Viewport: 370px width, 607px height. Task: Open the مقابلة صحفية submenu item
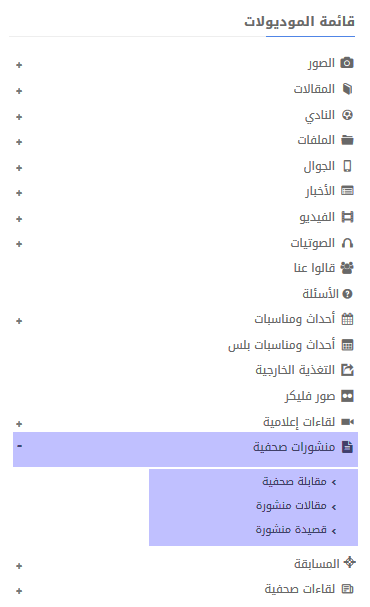pyautogui.click(x=299, y=482)
